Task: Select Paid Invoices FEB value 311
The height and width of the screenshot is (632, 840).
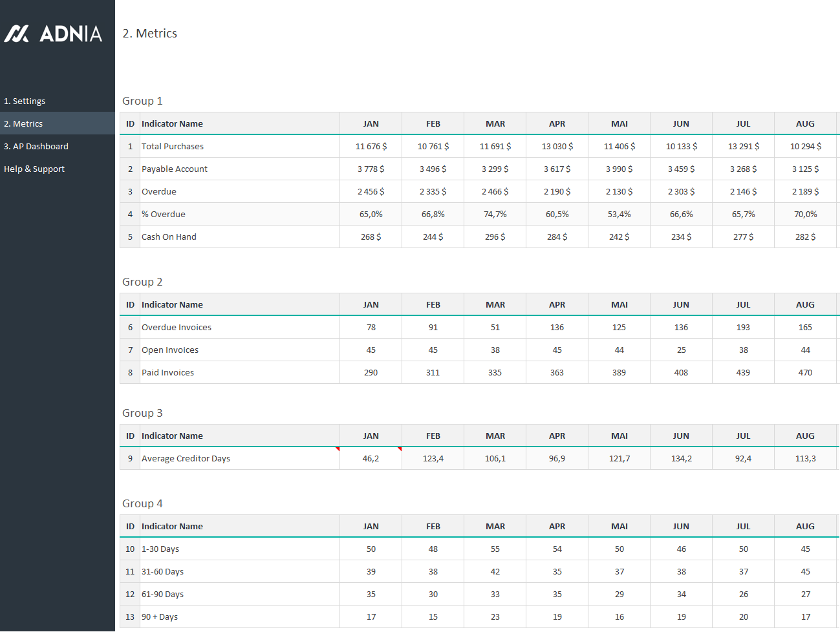Action: (433, 373)
